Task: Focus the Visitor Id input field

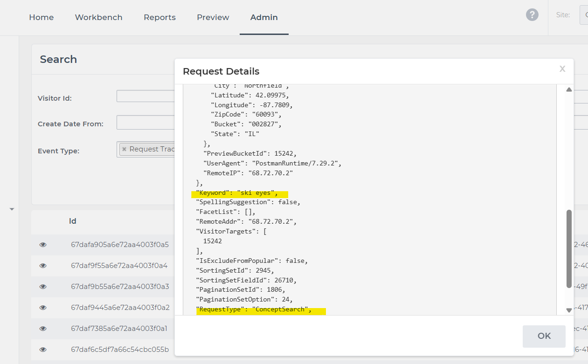Action: coord(145,96)
